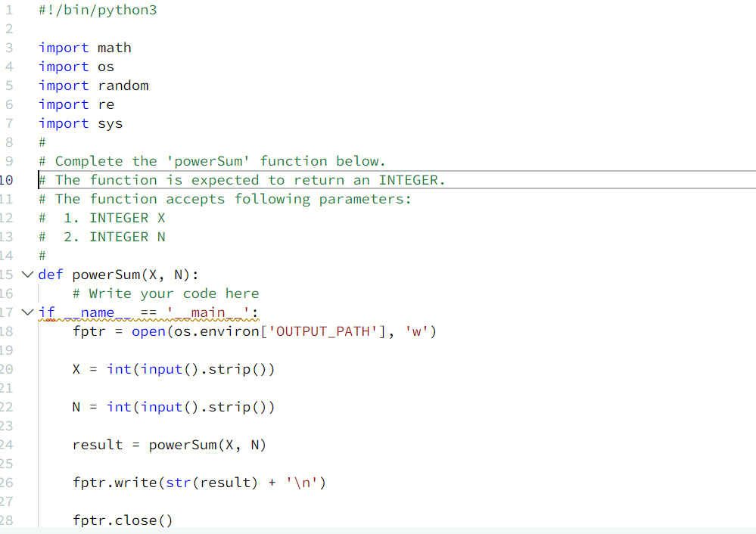
Task: Click 'X = int(input().strip())' line
Action: [x=173, y=369]
